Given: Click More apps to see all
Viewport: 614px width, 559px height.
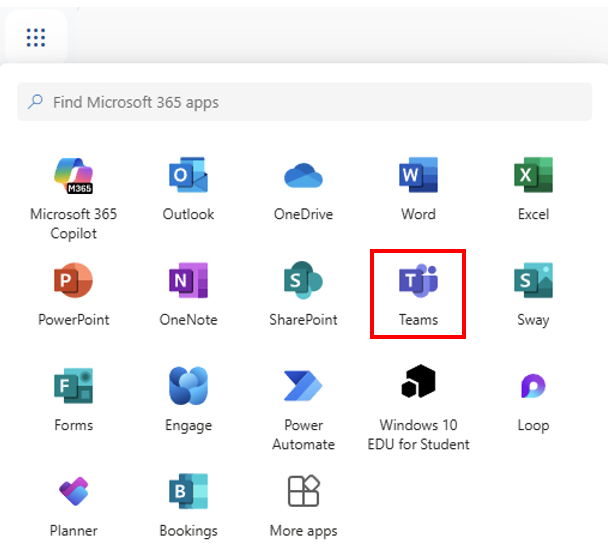Looking at the screenshot, I should click(x=303, y=494).
